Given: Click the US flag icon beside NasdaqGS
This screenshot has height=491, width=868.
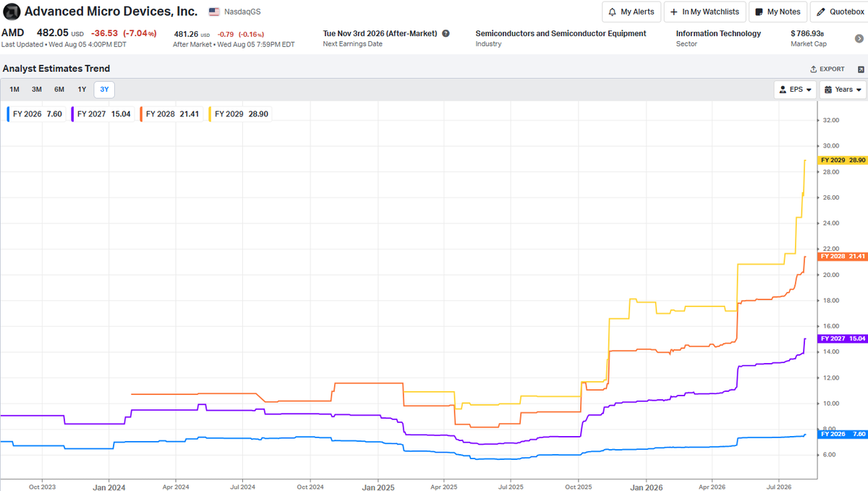Looking at the screenshot, I should [x=214, y=12].
